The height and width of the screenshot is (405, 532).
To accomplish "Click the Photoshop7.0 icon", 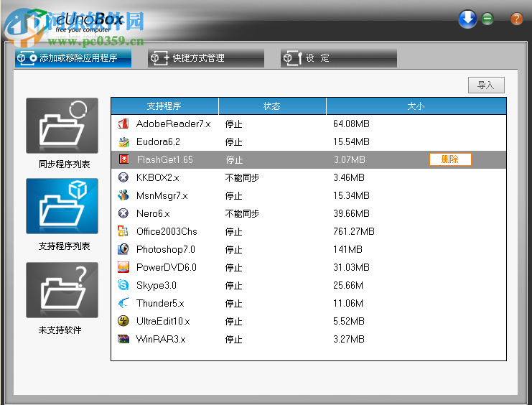I will pos(123,249).
